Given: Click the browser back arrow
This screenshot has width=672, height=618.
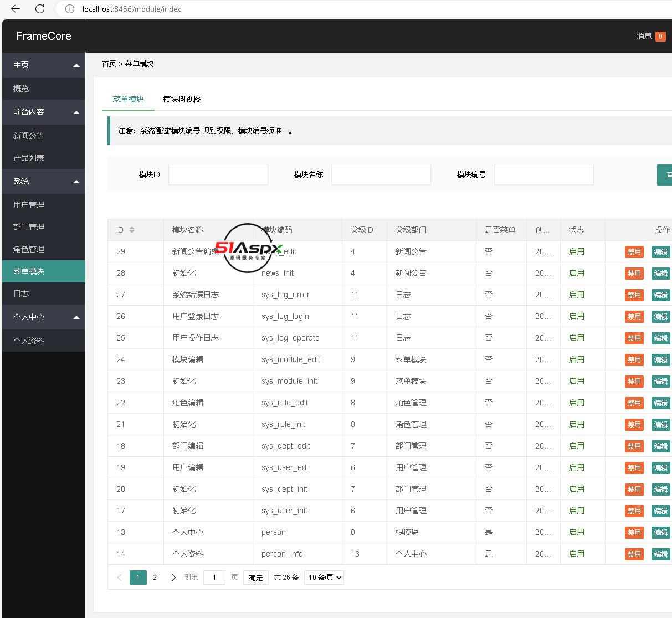Looking at the screenshot, I should [x=16, y=9].
